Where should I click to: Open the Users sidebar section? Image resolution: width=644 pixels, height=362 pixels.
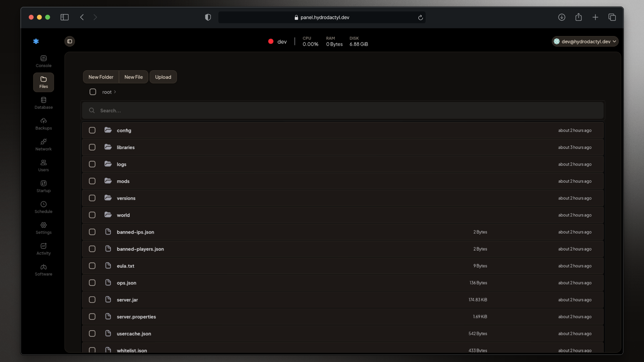(44, 166)
